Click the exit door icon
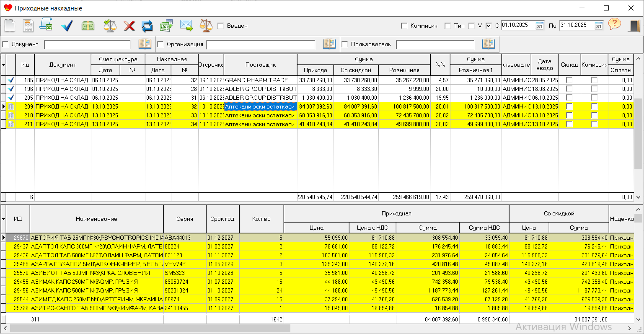The width and height of the screenshot is (644, 334). (634, 26)
